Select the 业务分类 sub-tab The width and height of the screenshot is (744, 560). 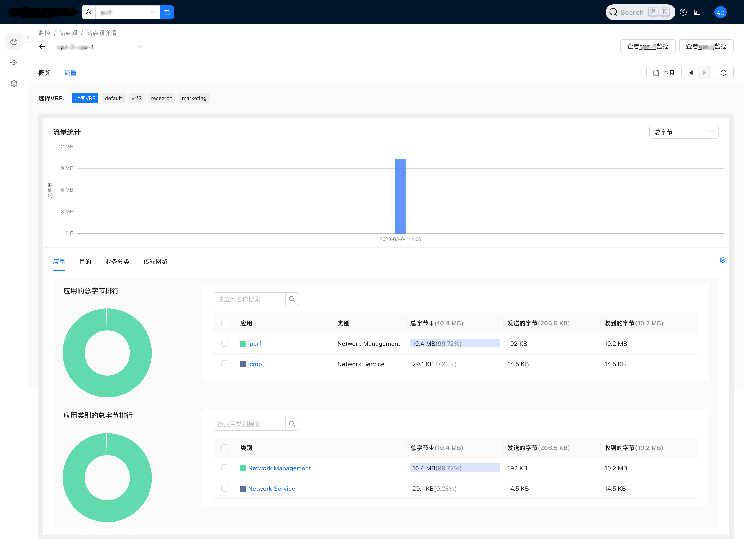click(x=117, y=262)
